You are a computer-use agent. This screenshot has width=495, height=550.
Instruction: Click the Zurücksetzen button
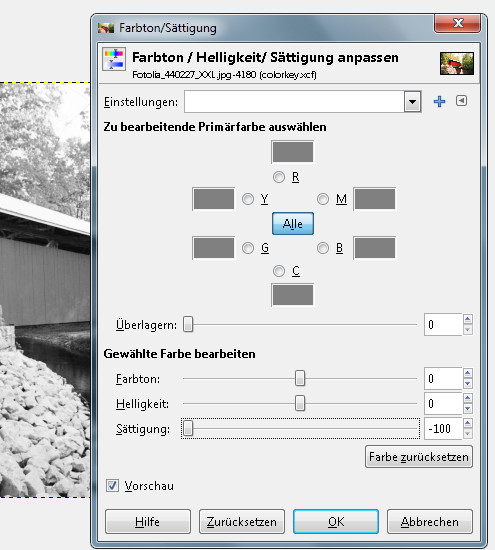point(242,522)
